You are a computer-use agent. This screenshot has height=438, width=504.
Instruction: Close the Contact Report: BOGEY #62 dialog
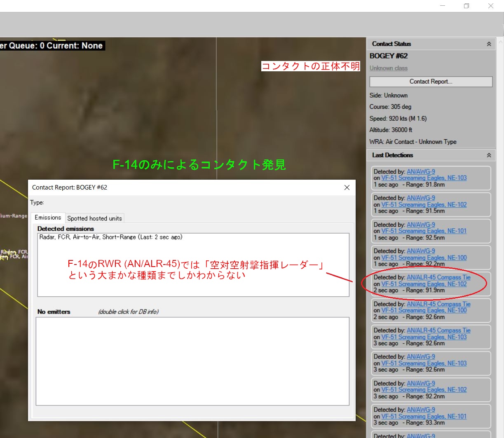click(x=347, y=187)
